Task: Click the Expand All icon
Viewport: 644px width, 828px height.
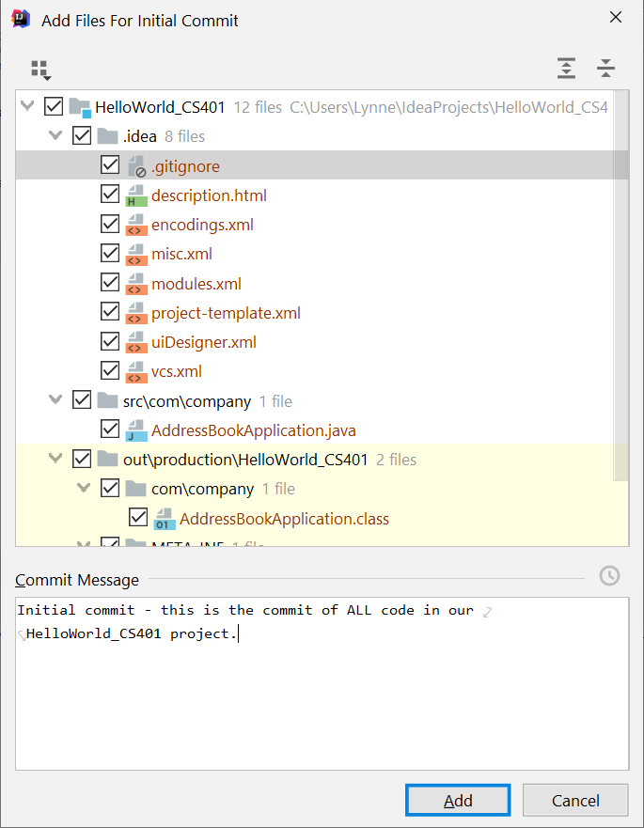Action: [565, 69]
